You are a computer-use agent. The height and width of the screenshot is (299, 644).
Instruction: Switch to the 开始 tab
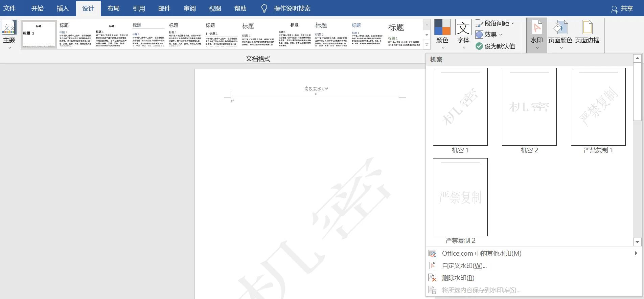coord(38,8)
